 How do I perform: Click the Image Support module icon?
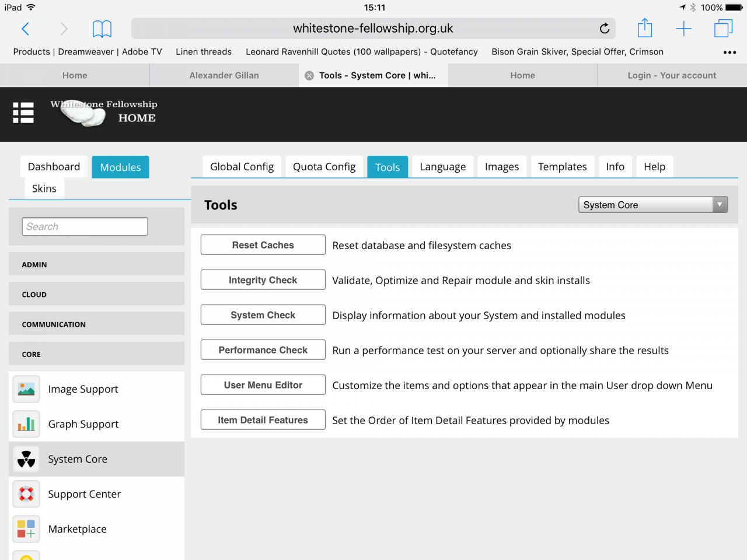26,389
